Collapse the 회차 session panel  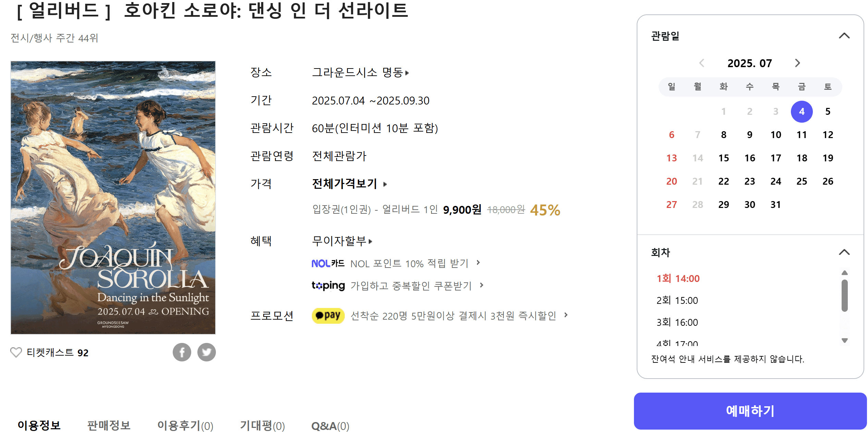[x=845, y=252]
